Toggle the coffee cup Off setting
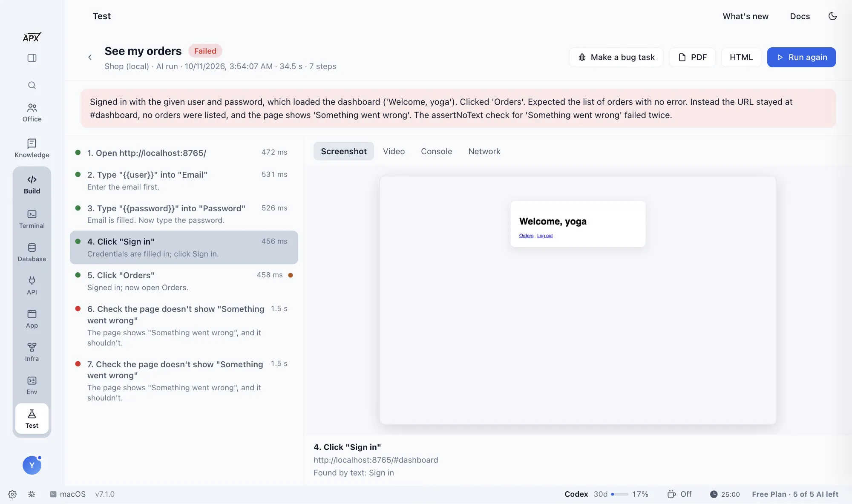 tap(679, 494)
